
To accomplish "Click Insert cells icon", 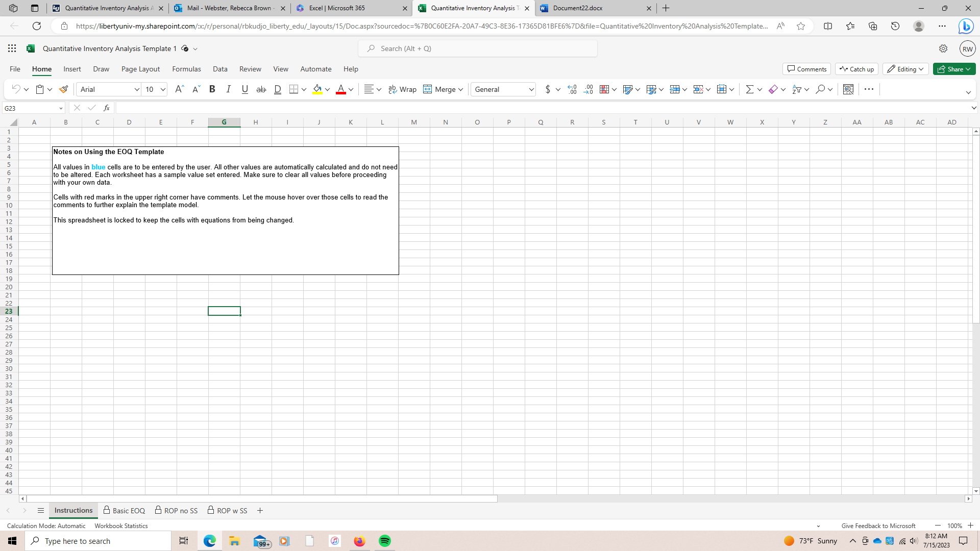I will pyautogui.click(x=675, y=89).
